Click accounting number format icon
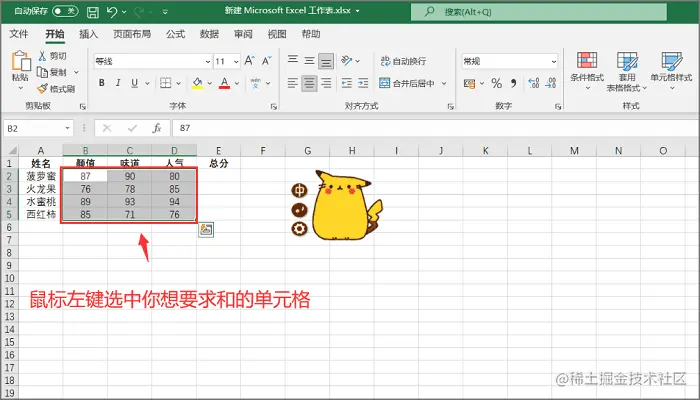The width and height of the screenshot is (700, 400). [x=469, y=83]
